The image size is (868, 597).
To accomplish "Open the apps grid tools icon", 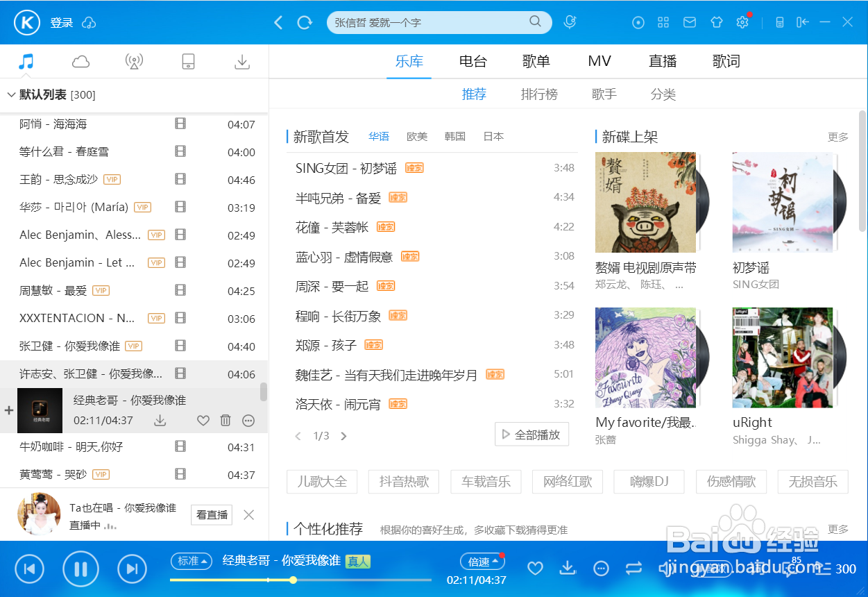I will tap(664, 23).
